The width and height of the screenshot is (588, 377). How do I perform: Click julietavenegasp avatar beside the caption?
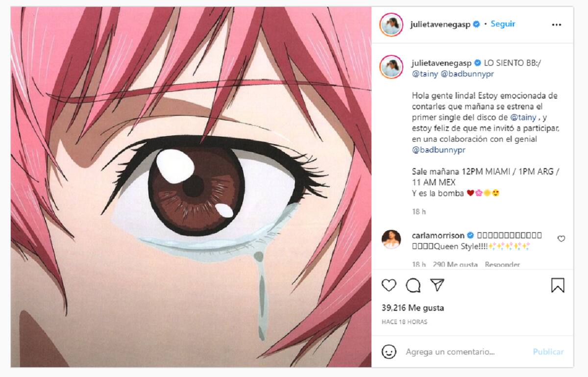391,67
